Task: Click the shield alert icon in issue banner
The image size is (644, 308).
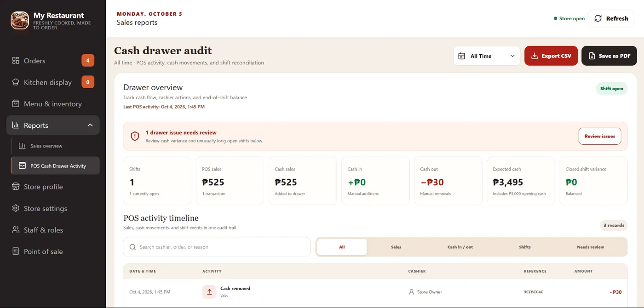Action: click(135, 136)
